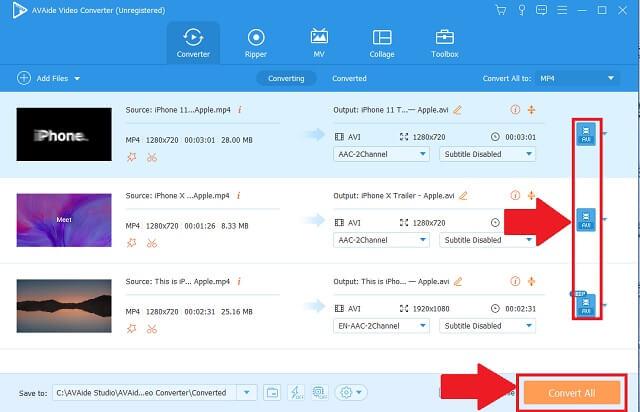Viewport: 640px width, 412px height.
Task: Open the AAC-2Channel audio dropdown for iPhone 11 video
Action: point(381,154)
